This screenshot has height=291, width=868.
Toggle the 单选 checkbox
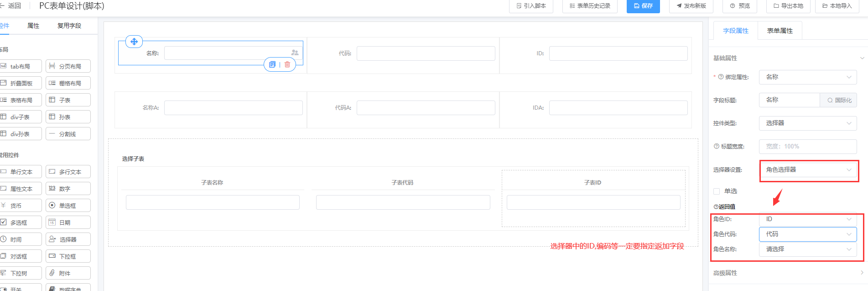point(717,191)
